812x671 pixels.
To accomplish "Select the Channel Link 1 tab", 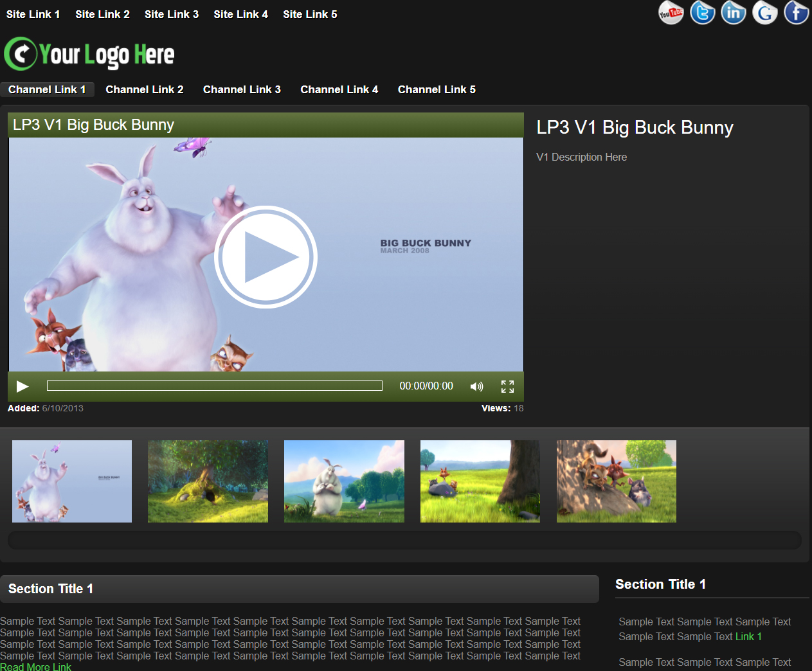I will (x=47, y=89).
